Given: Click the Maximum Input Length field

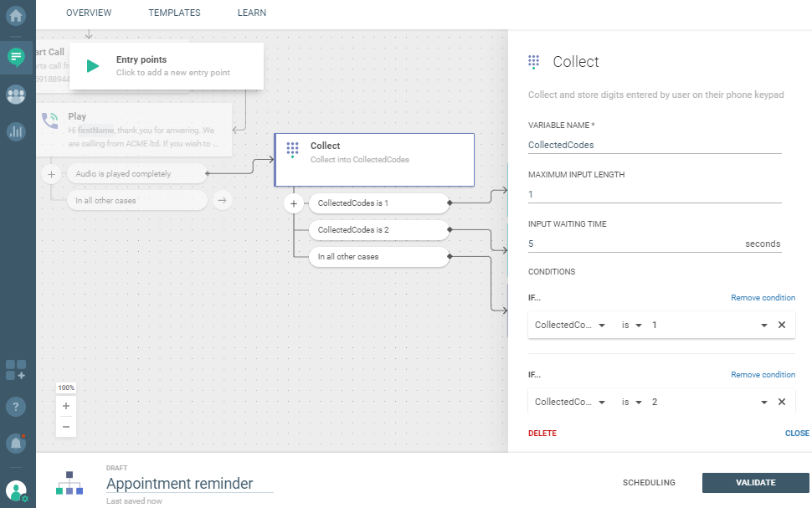Looking at the screenshot, I should pyautogui.click(x=654, y=194).
